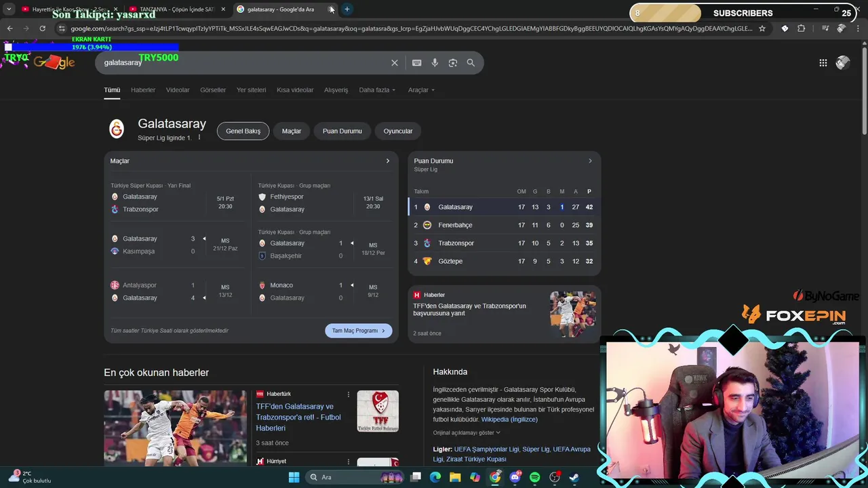Open the weather widget on taskbar

pyautogui.click(x=31, y=477)
